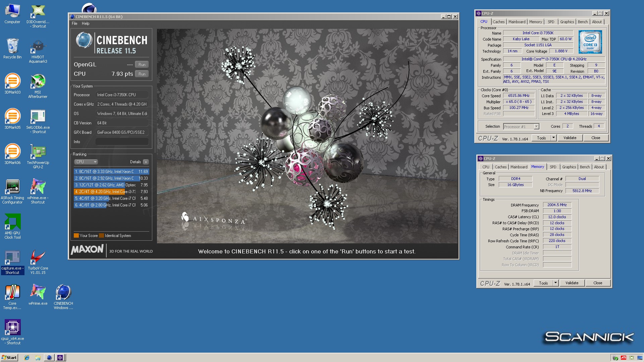Screen dimensions: 644x362
Task: Click the Start button
Action: click(x=9, y=358)
